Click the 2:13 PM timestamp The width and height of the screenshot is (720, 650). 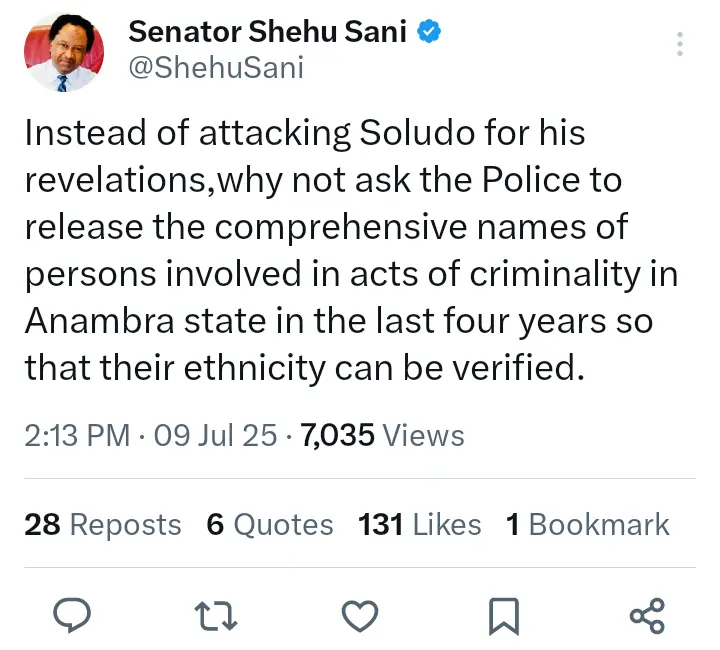pos(77,436)
